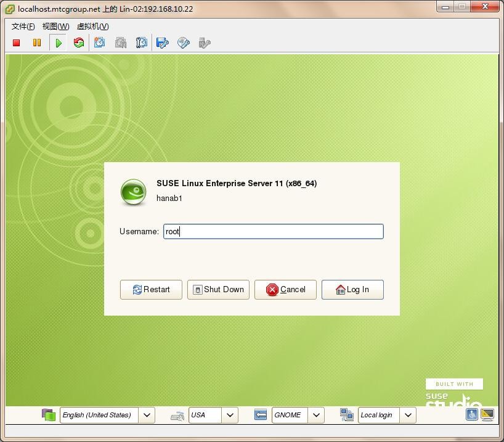Screen dimensions: 504x442
Task: Open the 文件(F) menu
Action: [23, 27]
